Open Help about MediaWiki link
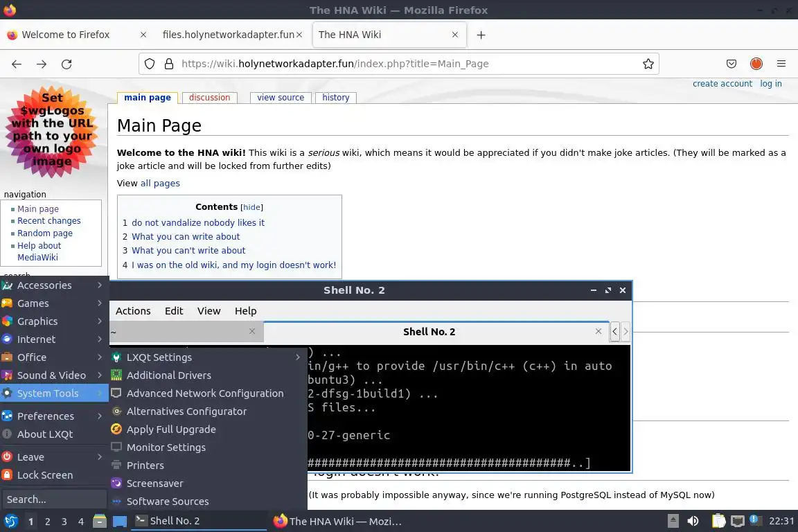 click(x=39, y=251)
